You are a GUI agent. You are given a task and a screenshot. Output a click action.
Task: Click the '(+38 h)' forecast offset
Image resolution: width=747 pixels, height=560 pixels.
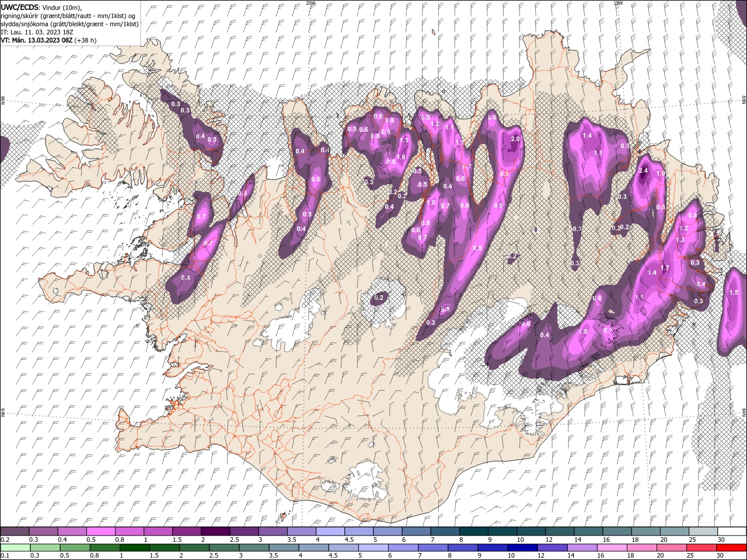(x=85, y=40)
